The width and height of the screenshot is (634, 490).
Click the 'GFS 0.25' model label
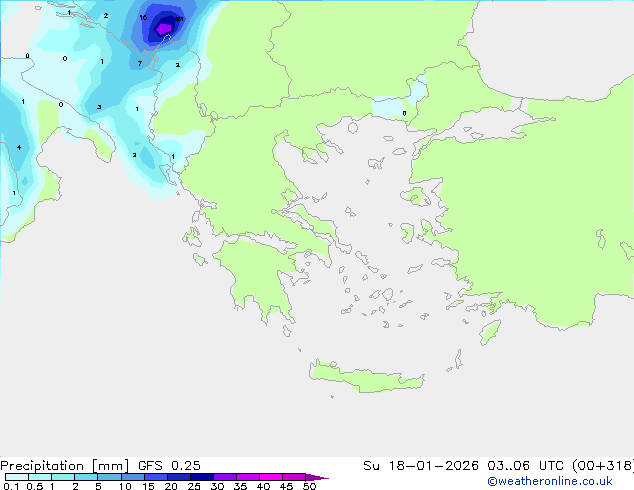pyautogui.click(x=169, y=466)
